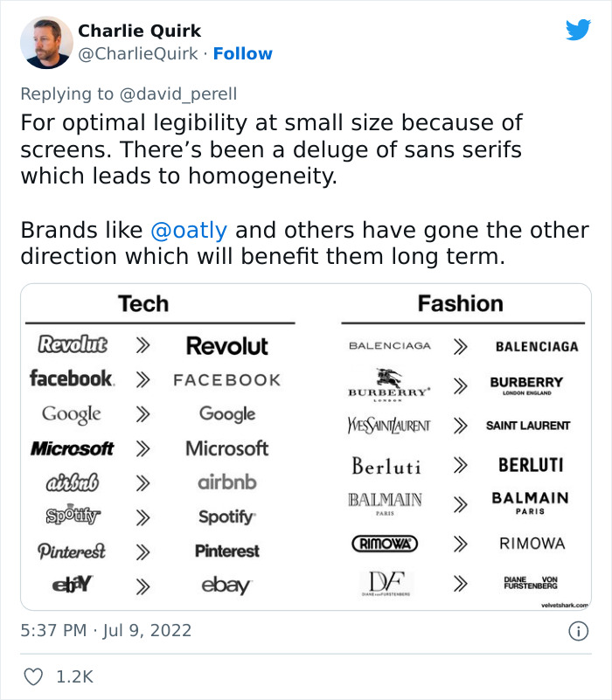This screenshot has height=700, width=612.
Task: Click the Facebook logo in the Tech column
Action: (73, 379)
